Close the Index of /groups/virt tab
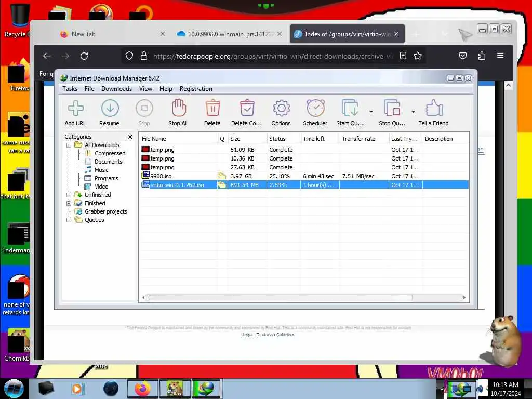Viewport: 532px width, 399px height. [x=396, y=34]
